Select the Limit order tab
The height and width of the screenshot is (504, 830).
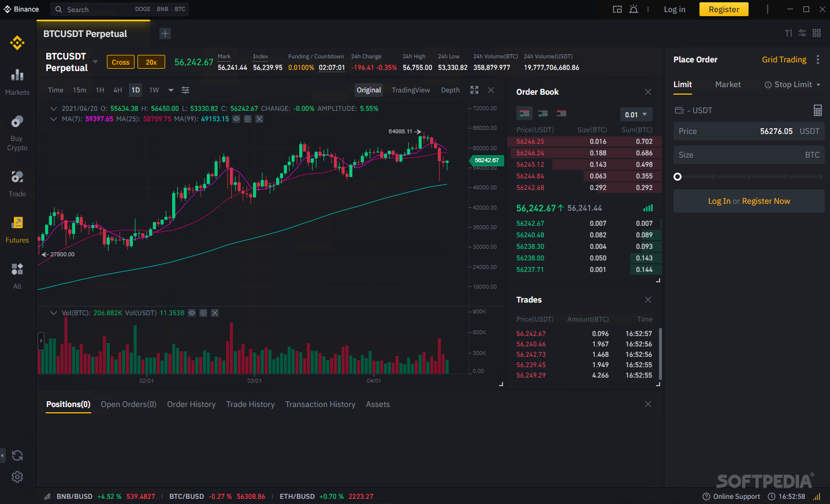683,84
